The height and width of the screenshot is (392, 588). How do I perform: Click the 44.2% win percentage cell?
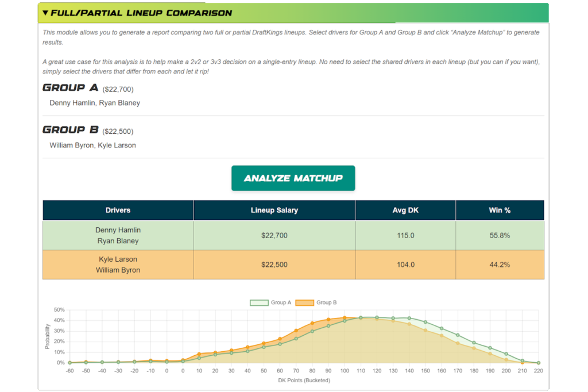(x=499, y=265)
